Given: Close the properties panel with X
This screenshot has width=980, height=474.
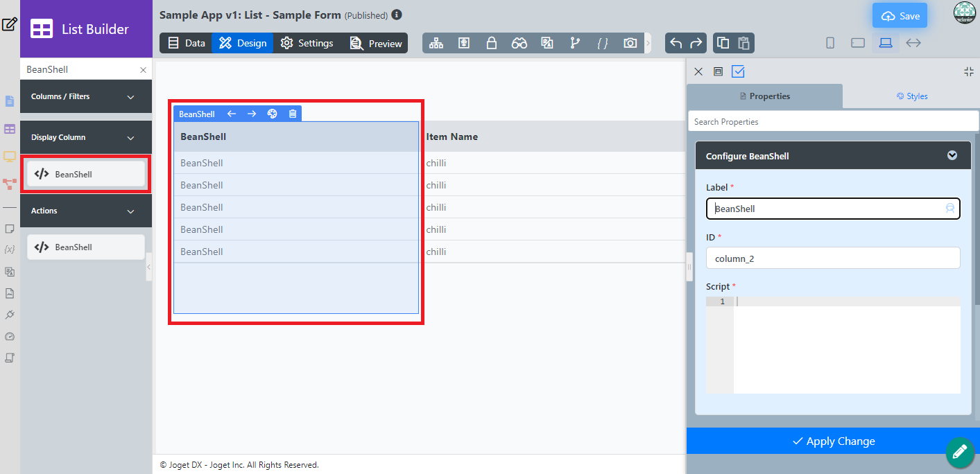Looking at the screenshot, I should [698, 71].
